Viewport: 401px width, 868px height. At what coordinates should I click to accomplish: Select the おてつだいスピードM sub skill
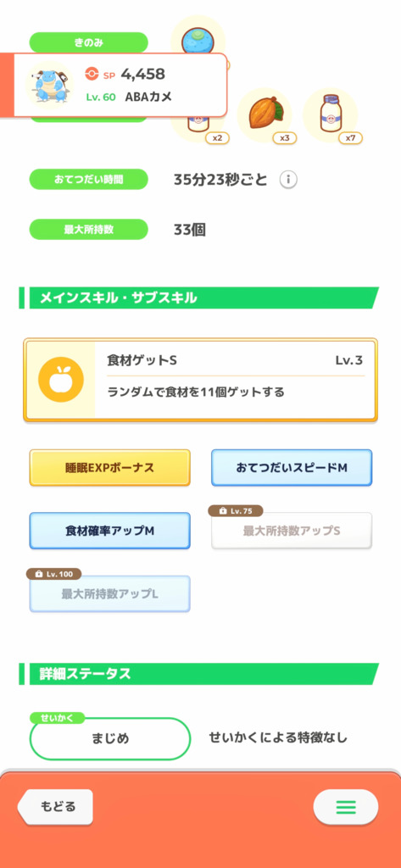point(292,468)
